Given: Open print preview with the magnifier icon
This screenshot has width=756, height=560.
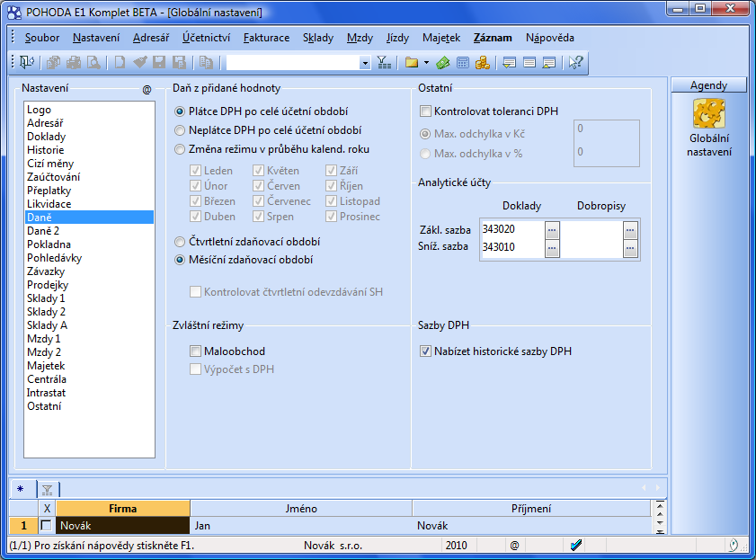Looking at the screenshot, I should tap(93, 62).
